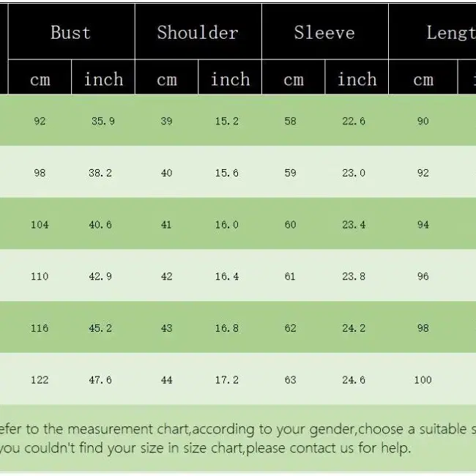Viewport: 476px width, 476px height.
Task: Click the Shoulder column header
Action: (x=198, y=31)
